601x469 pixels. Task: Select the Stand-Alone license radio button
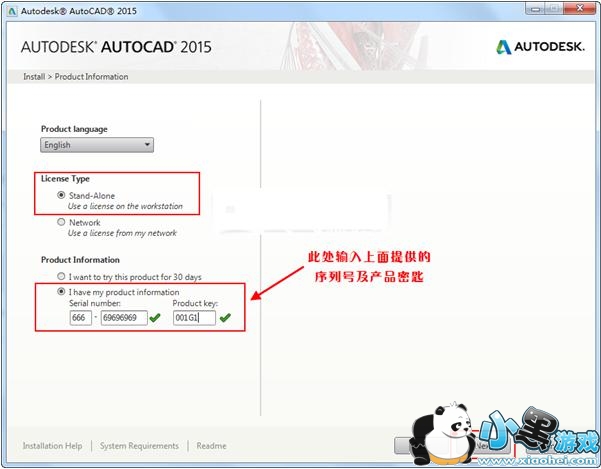pos(61,195)
